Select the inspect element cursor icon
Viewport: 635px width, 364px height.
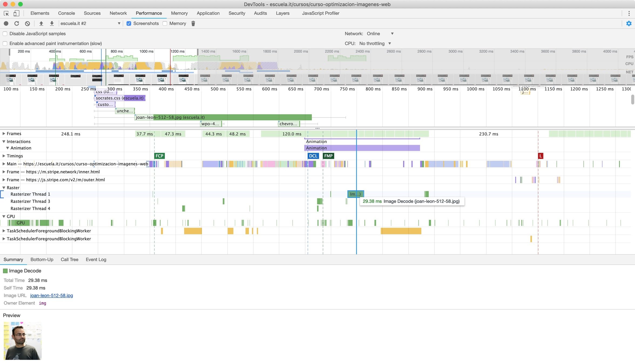pos(6,13)
